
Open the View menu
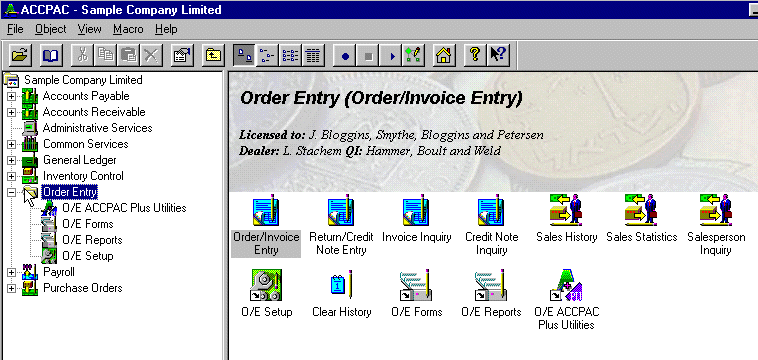[x=90, y=29]
